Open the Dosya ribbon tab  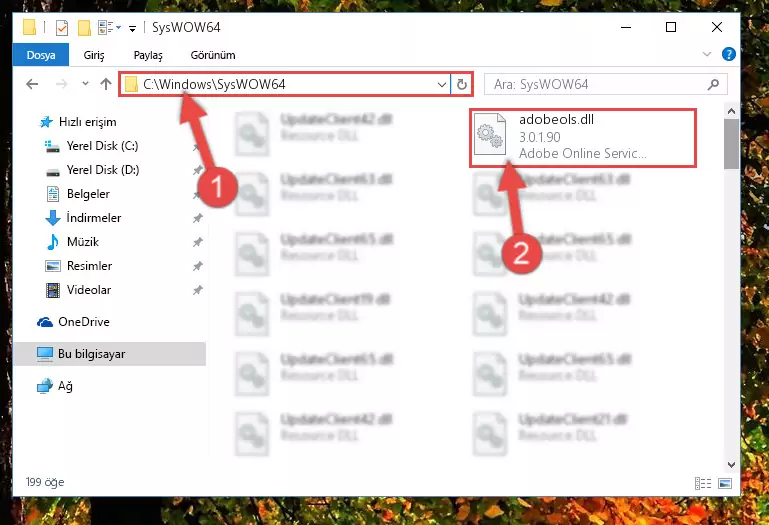coord(41,55)
